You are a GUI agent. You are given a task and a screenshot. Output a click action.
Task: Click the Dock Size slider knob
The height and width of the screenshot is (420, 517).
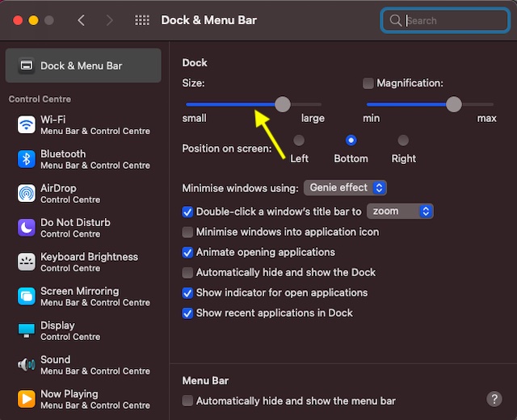283,104
